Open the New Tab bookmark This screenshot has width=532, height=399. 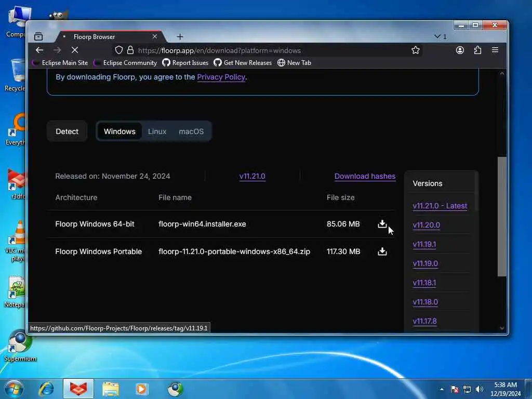(x=294, y=63)
